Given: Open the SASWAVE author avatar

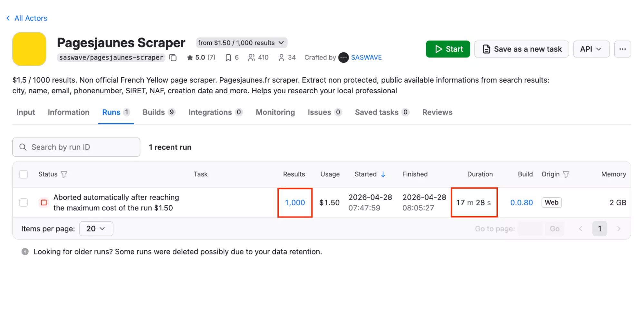Looking at the screenshot, I should [343, 58].
